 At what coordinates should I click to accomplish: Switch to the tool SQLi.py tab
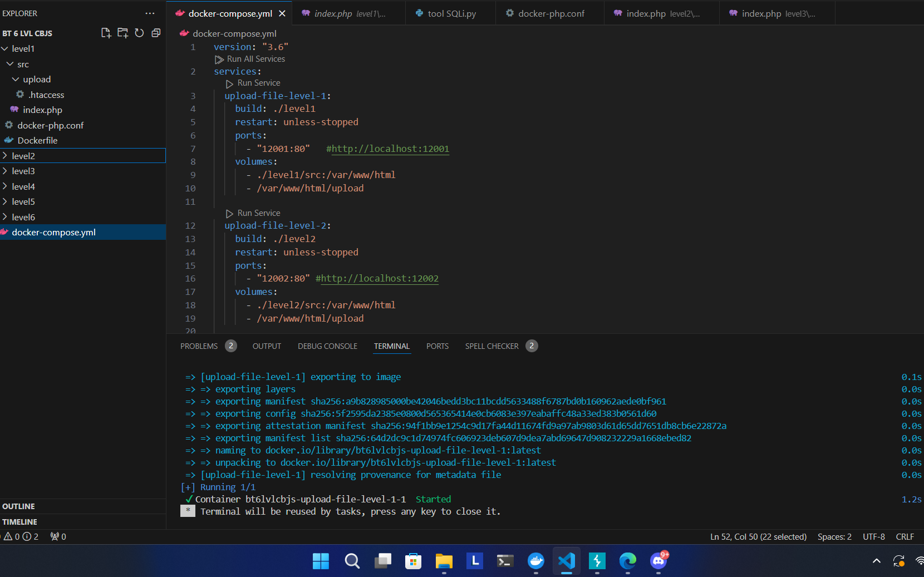click(x=451, y=13)
